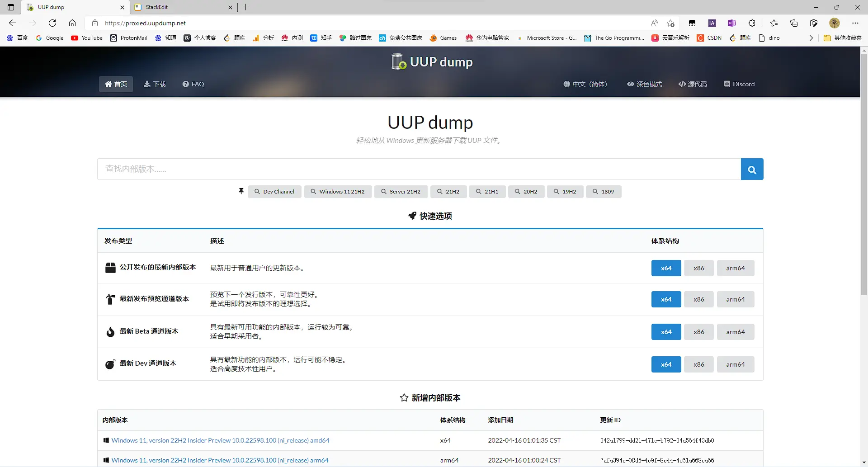This screenshot has width=868, height=467.
Task: Open Windows 11 22H2 Insider Preview amd64 link
Action: click(220, 440)
